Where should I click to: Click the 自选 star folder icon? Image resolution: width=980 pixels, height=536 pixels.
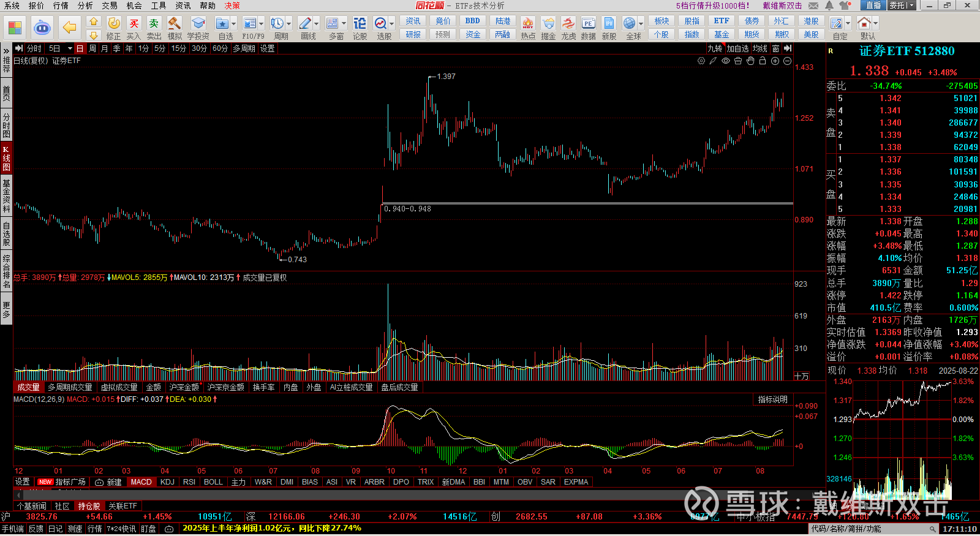[222, 23]
